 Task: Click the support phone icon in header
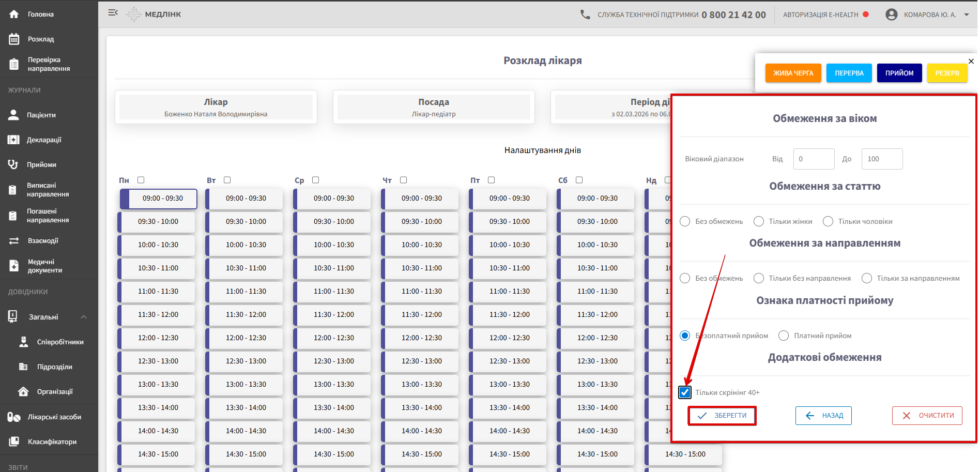(585, 15)
